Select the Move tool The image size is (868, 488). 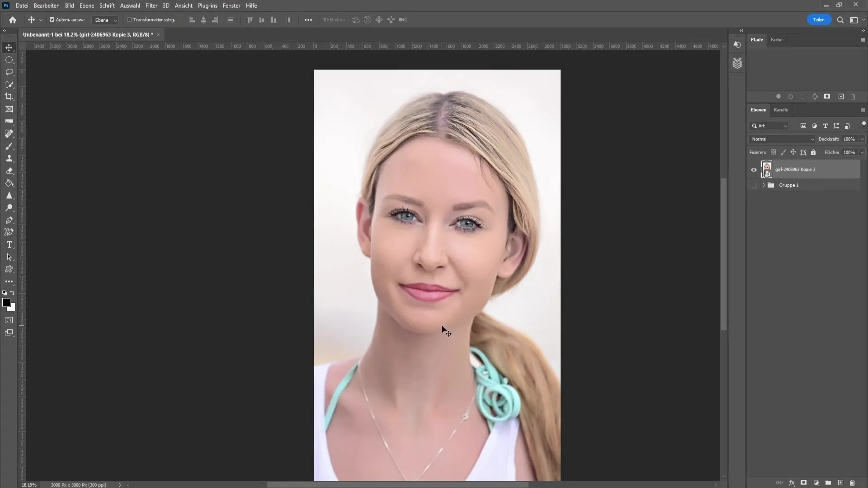click(9, 47)
